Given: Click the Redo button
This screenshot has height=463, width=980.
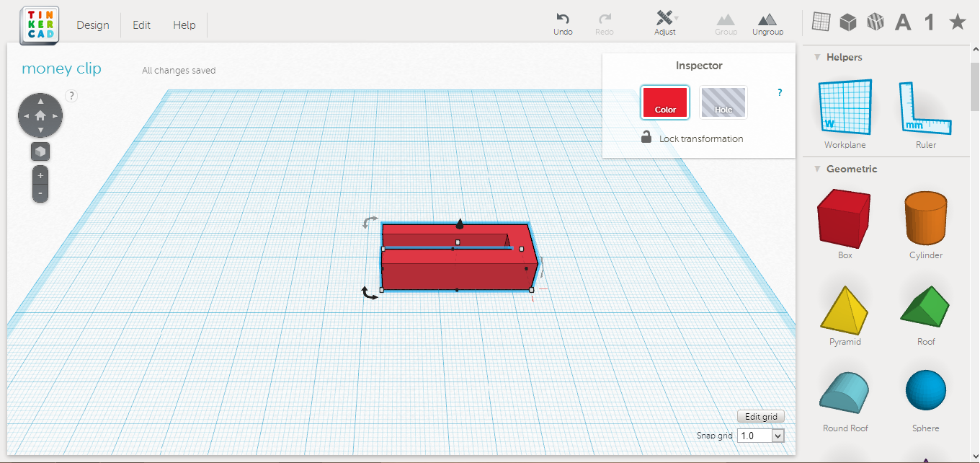Looking at the screenshot, I should coord(605,24).
